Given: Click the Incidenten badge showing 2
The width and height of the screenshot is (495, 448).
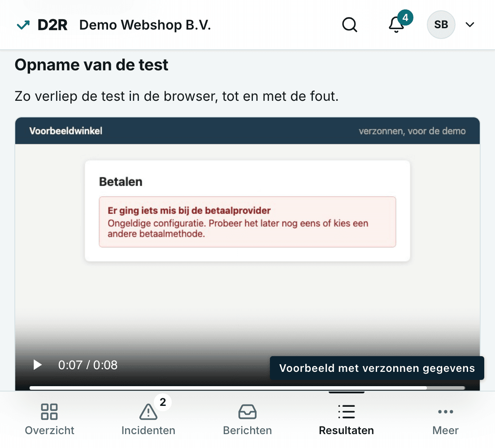Looking at the screenshot, I should pos(163,402).
